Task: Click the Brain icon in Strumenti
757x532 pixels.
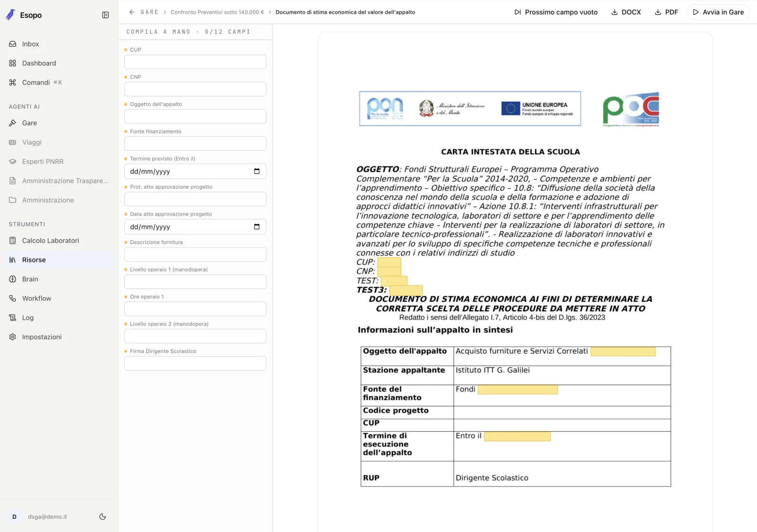Action: click(x=13, y=279)
